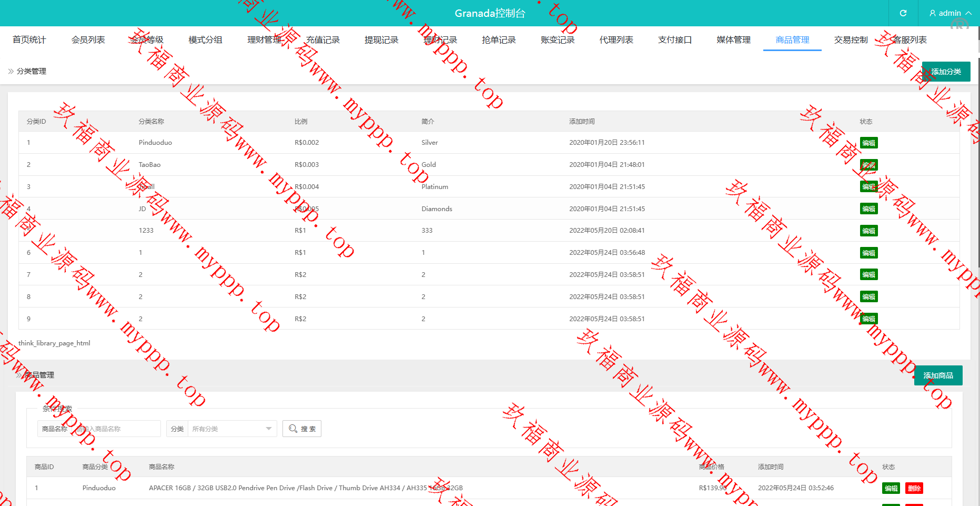980x506 pixels.
Task: Click the refresh icon in header
Action: pos(903,13)
